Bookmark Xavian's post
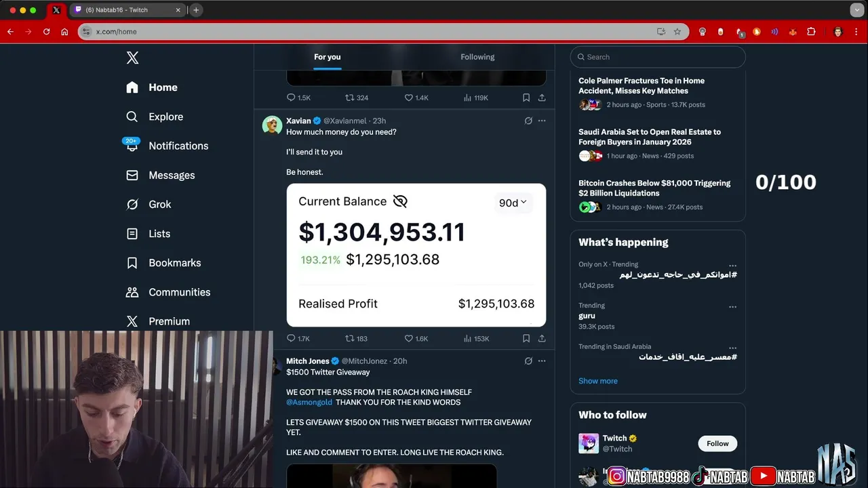Screen dimensions: 868x488 pyautogui.click(x=526, y=338)
